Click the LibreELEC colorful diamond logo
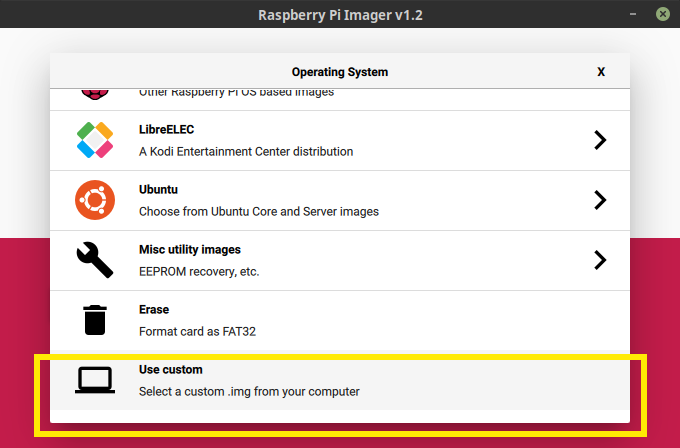Image resolution: width=680 pixels, height=448 pixels. [95, 140]
